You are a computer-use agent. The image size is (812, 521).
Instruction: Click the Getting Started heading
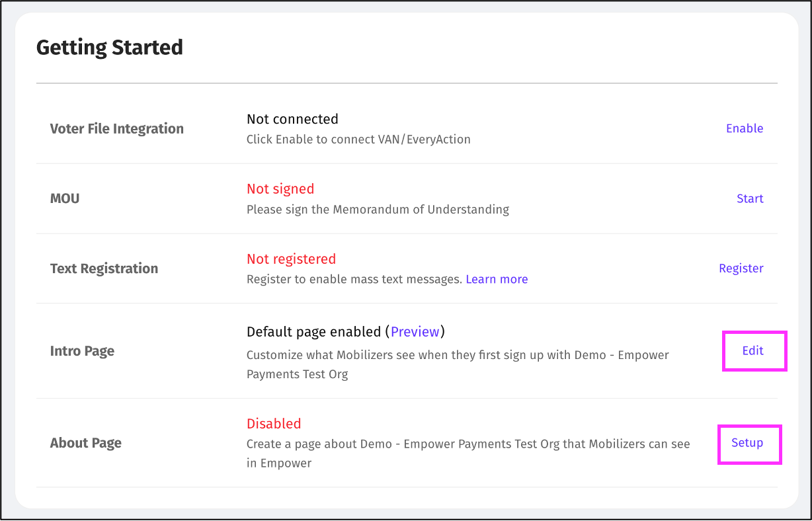coord(110,48)
